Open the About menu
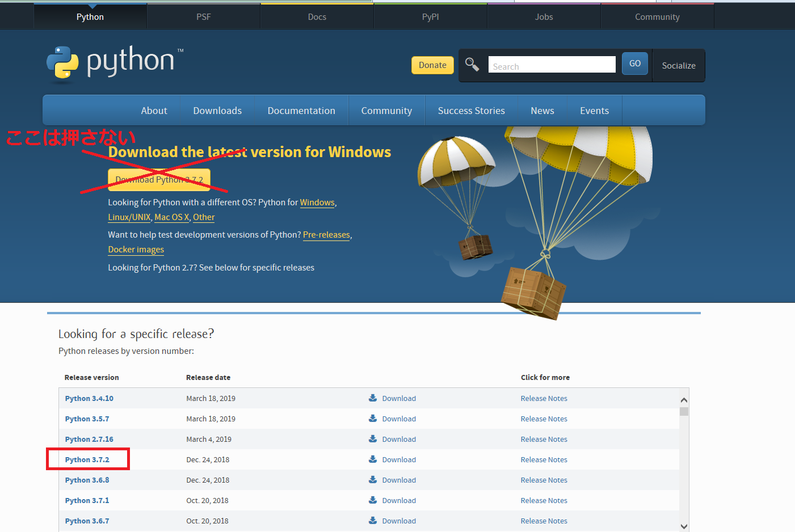The width and height of the screenshot is (795, 532). (x=154, y=111)
